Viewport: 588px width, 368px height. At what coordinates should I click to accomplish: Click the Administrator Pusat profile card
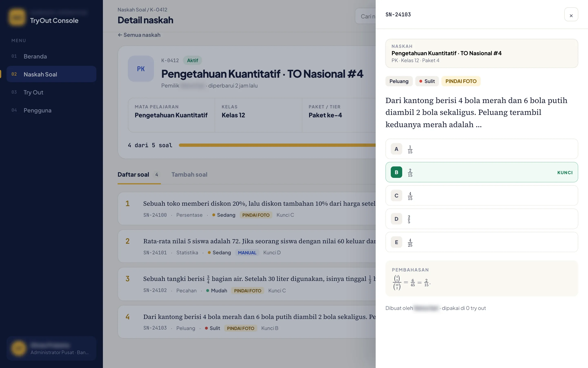pos(51,349)
